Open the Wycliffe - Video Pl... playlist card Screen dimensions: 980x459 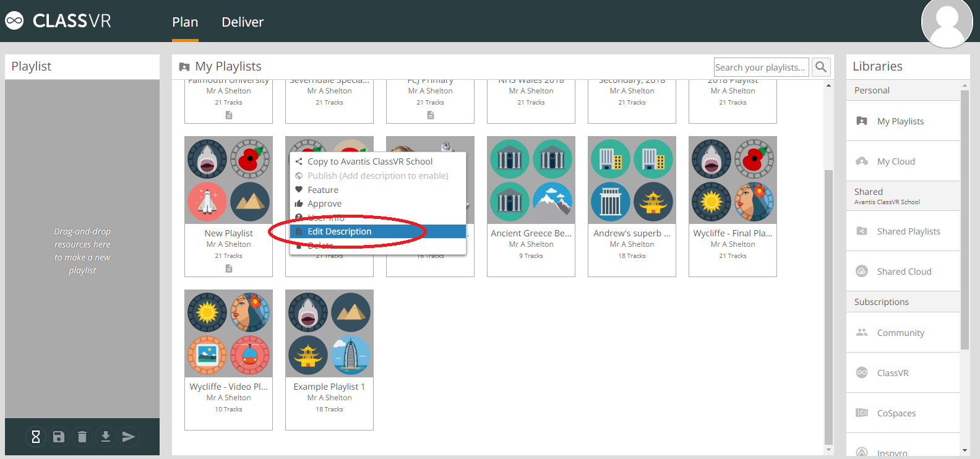tap(229, 359)
